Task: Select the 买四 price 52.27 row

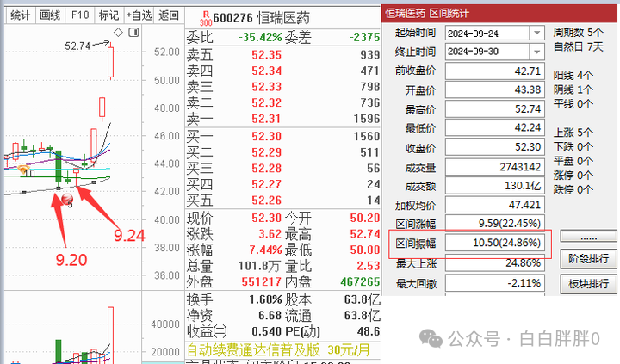Action: pos(282,184)
